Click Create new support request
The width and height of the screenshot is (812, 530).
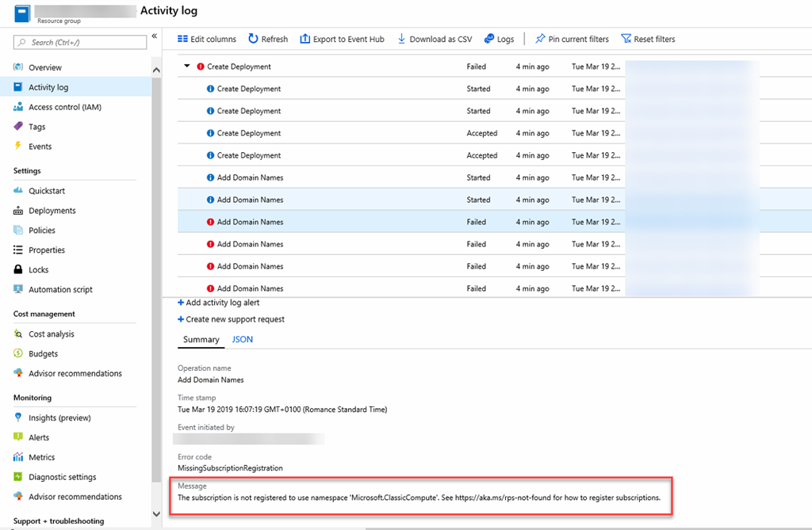tap(231, 319)
